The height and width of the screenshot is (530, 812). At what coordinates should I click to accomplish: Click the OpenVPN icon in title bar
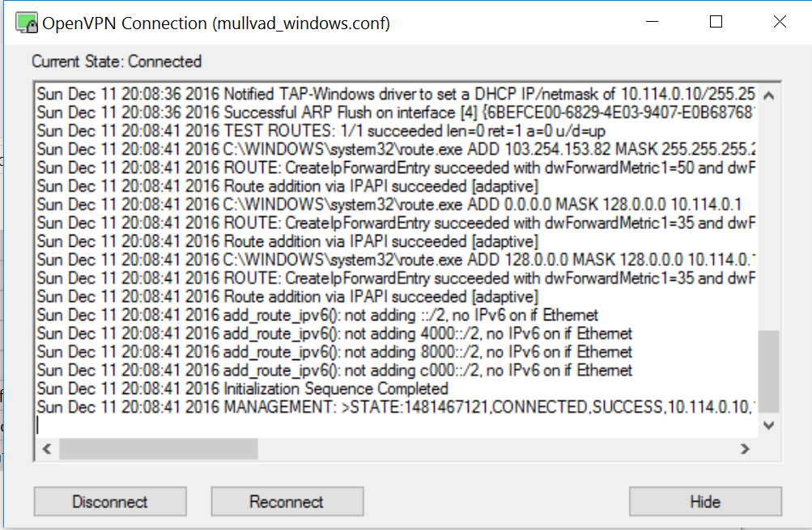pyautogui.click(x=27, y=23)
